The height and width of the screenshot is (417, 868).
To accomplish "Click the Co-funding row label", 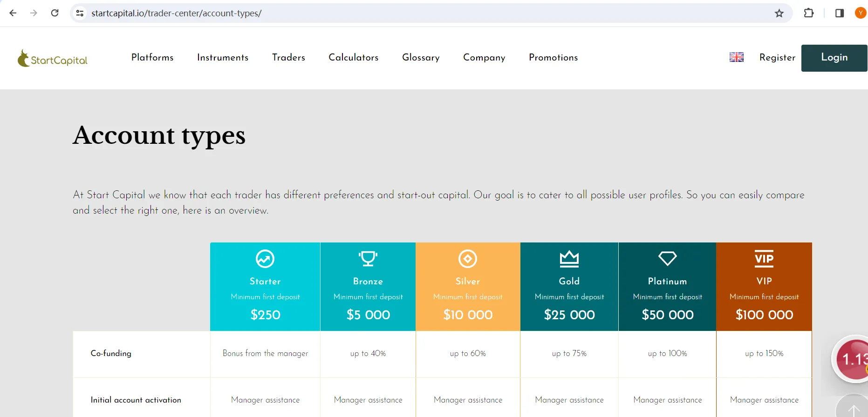I will point(111,353).
